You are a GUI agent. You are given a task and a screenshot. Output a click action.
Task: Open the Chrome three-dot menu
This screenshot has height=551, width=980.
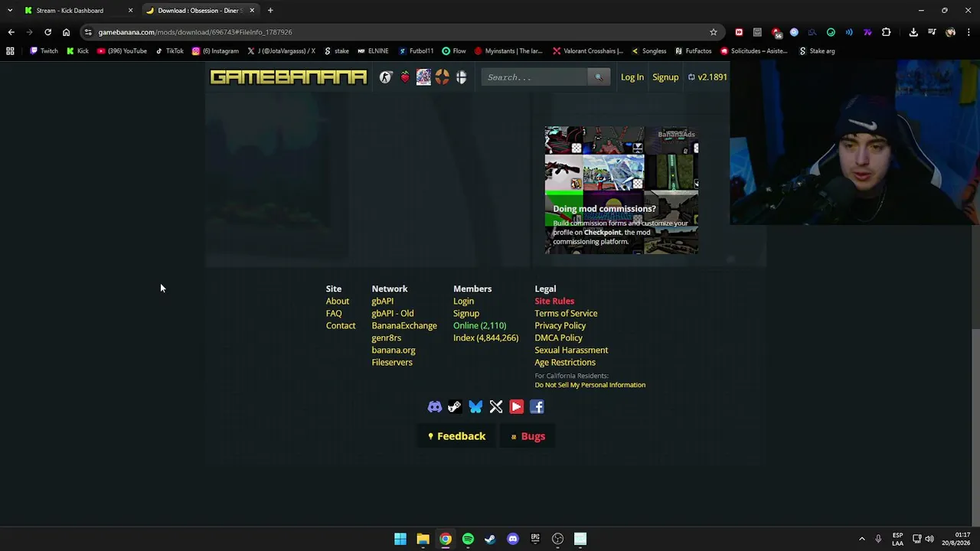pyautogui.click(x=969, y=32)
